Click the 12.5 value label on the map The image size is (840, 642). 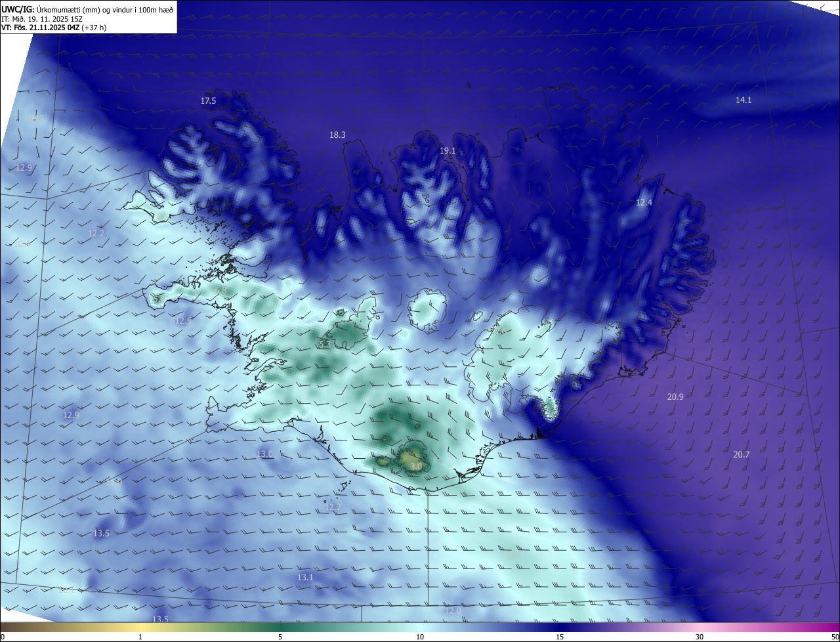183,320
